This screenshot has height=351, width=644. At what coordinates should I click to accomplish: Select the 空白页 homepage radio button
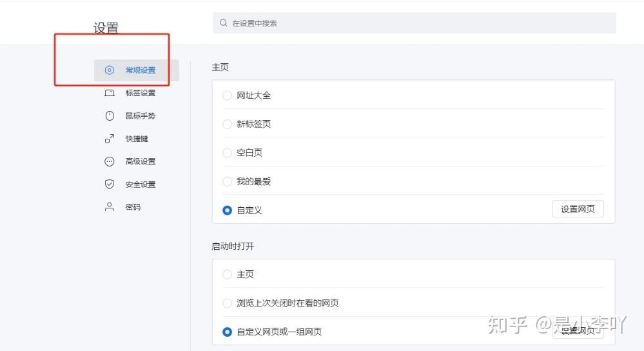227,153
